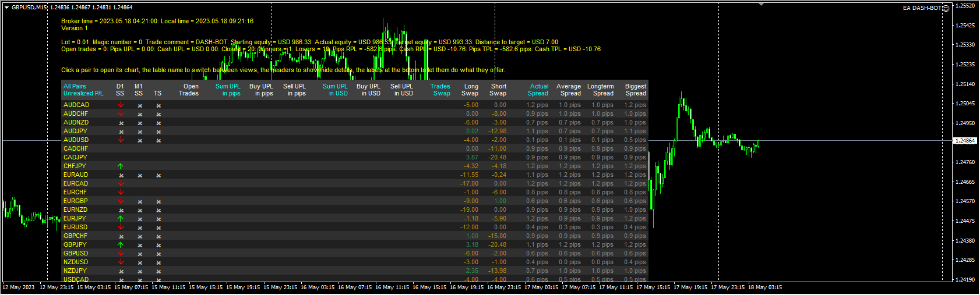The image size is (980, 295).
Task: Click the current price label 1.24864 on axis
Action: [x=965, y=141]
